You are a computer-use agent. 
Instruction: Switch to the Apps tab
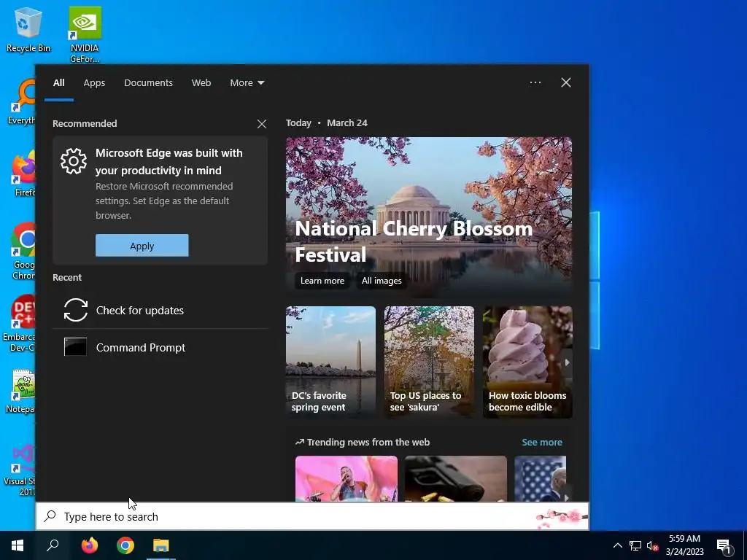(x=94, y=83)
